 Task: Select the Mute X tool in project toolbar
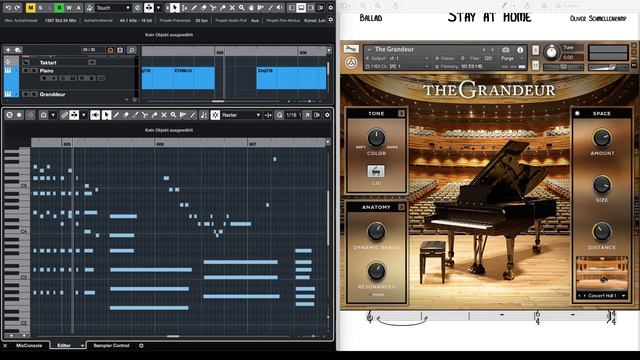[232, 8]
